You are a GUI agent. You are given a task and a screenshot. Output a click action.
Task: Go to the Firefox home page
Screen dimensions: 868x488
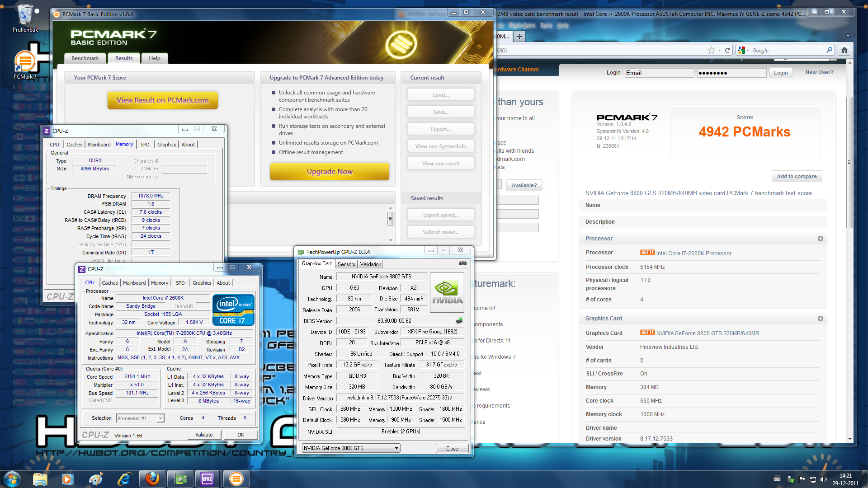point(844,50)
